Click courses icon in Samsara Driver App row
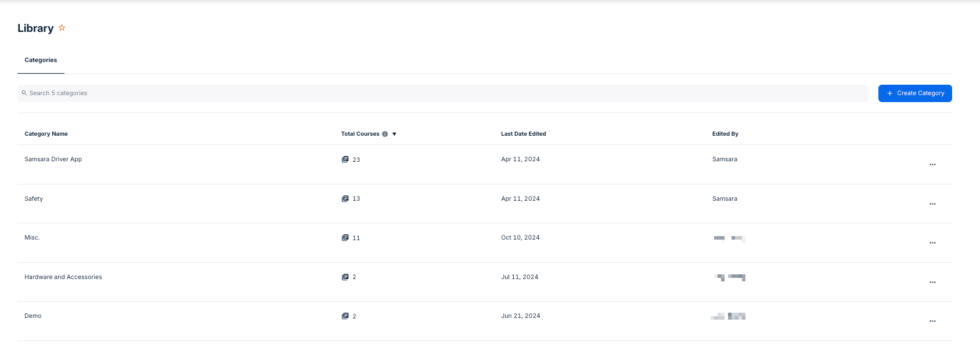The height and width of the screenshot is (344, 980). pyautogui.click(x=345, y=160)
